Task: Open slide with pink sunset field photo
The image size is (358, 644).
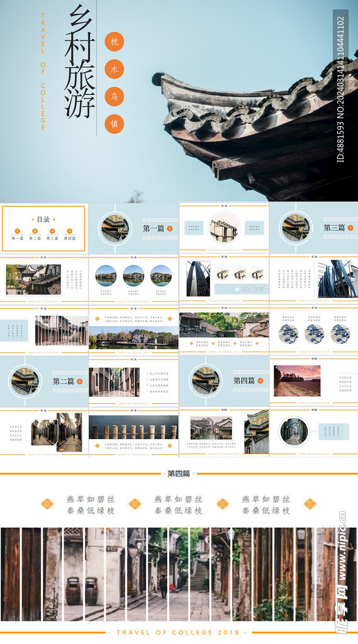Action: [314, 381]
